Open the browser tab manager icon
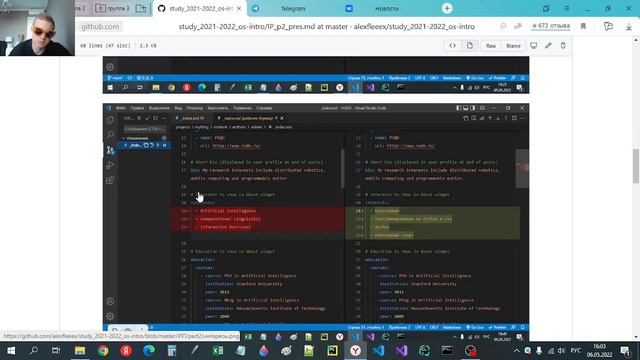The height and width of the screenshot is (360, 640). [546, 9]
